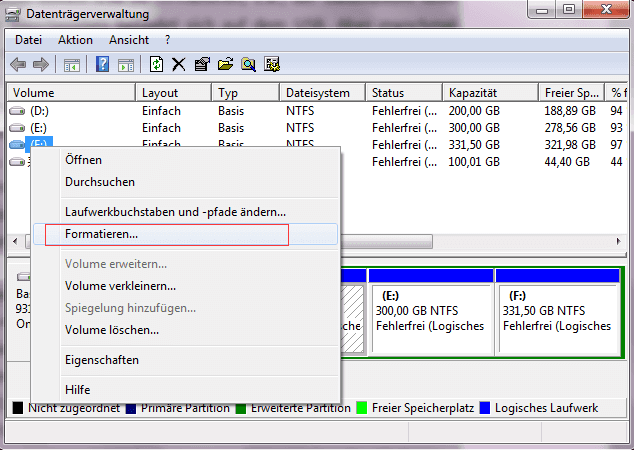Click the Delete X toolbar icon

point(178,64)
